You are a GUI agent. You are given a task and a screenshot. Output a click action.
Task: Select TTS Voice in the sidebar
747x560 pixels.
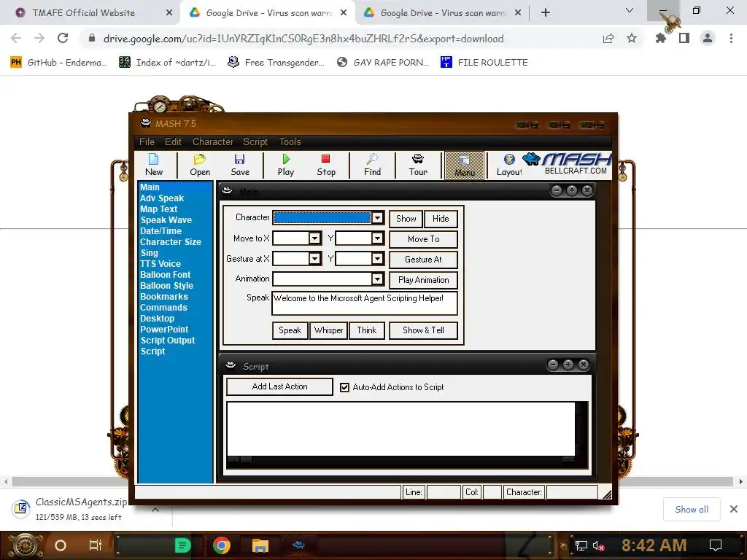[160, 264]
